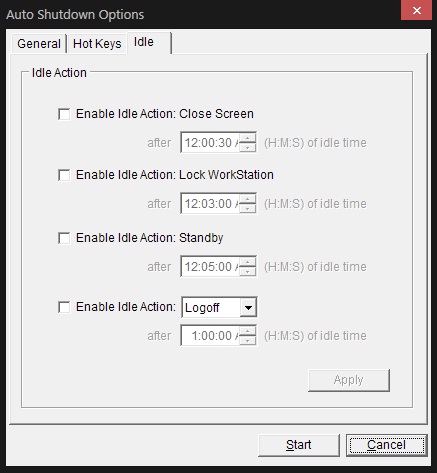Image resolution: width=437 pixels, height=473 pixels.
Task: Cancel the Auto Shutdown Options dialog
Action: pyautogui.click(x=386, y=445)
